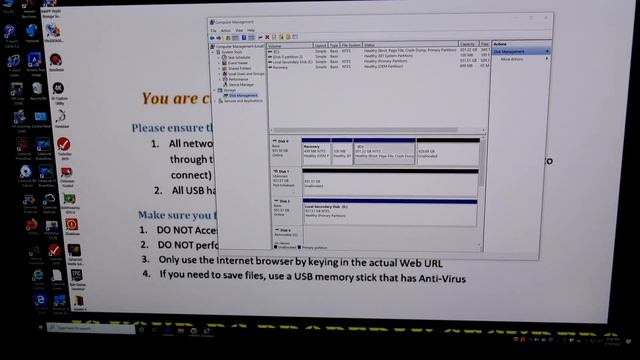Viewport: 640px width, 360px height.
Task: Click the Removable Disk 4 label panel
Action: point(288,235)
